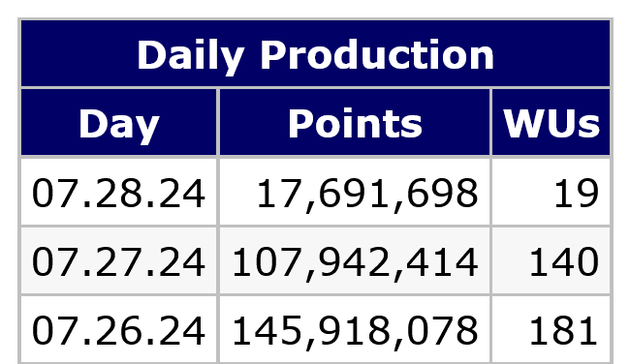This screenshot has height=364, width=630.
Task: Select the Day column header
Action: pyautogui.click(x=119, y=122)
